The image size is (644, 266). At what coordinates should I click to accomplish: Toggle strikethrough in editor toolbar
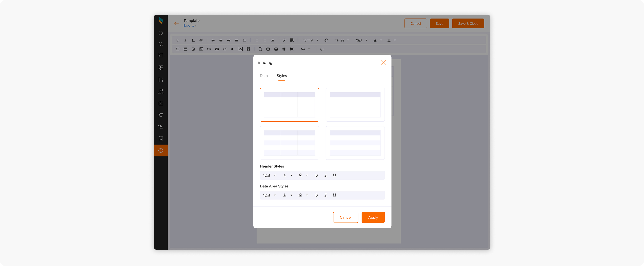coord(201,40)
